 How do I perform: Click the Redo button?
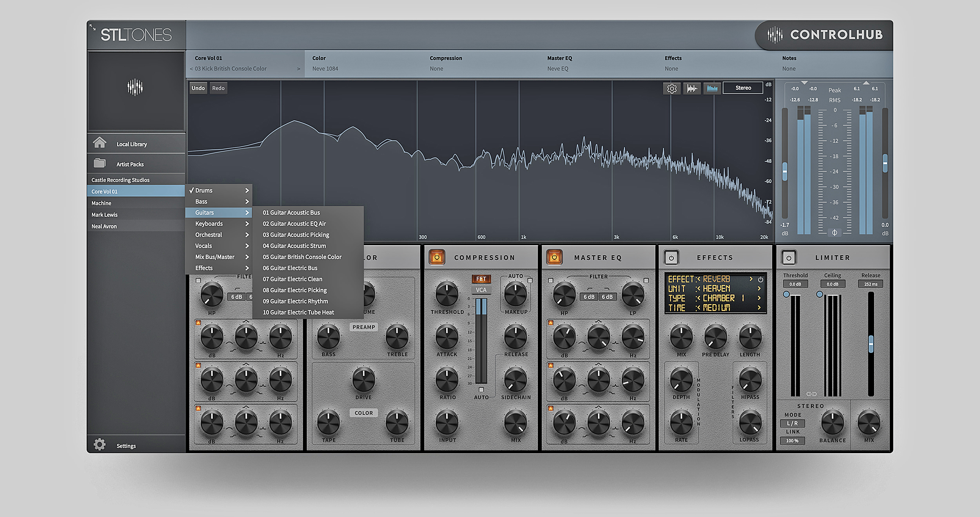click(218, 88)
